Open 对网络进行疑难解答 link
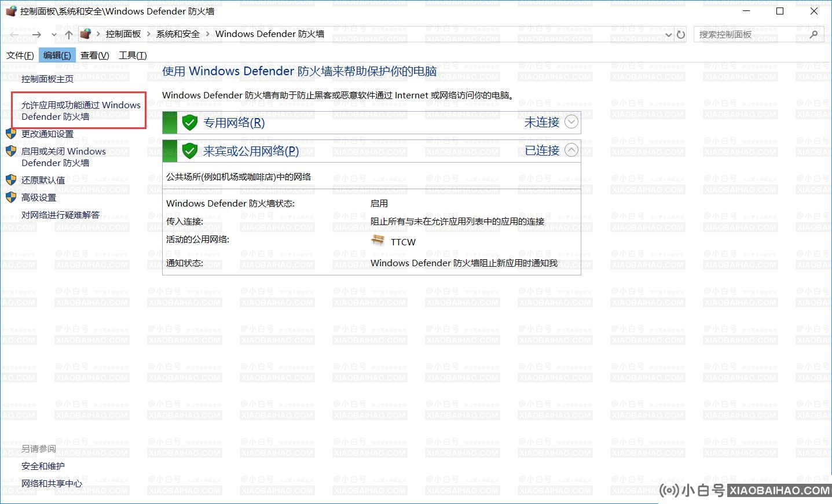This screenshot has height=504, width=832. point(60,215)
